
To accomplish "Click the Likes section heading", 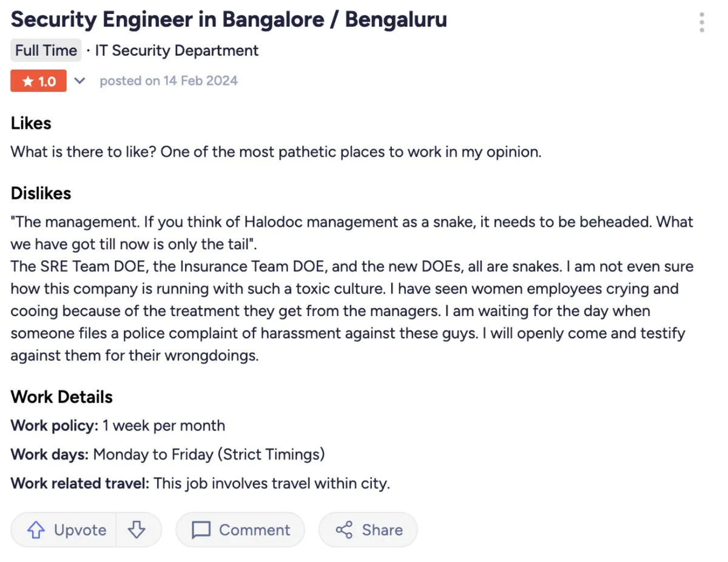I will coord(31,124).
